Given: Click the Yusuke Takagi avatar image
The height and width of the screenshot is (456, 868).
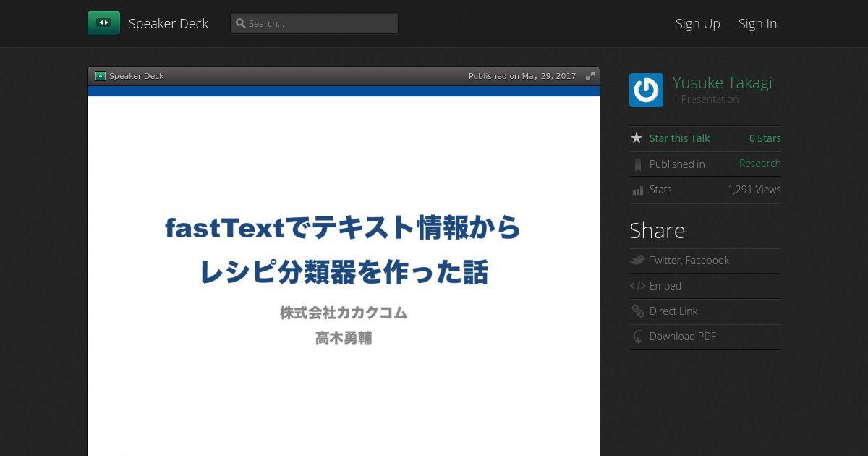Looking at the screenshot, I should (x=646, y=90).
